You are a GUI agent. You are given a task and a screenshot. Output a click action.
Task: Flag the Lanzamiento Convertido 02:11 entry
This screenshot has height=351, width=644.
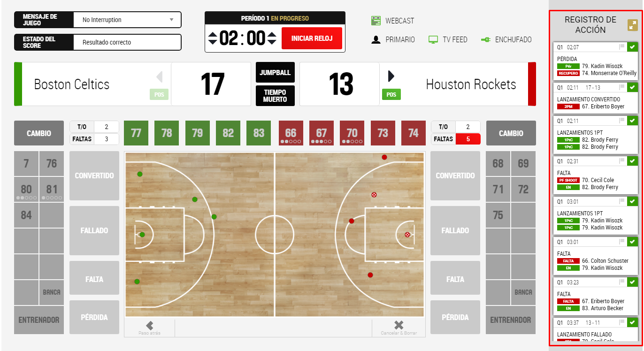622,87
